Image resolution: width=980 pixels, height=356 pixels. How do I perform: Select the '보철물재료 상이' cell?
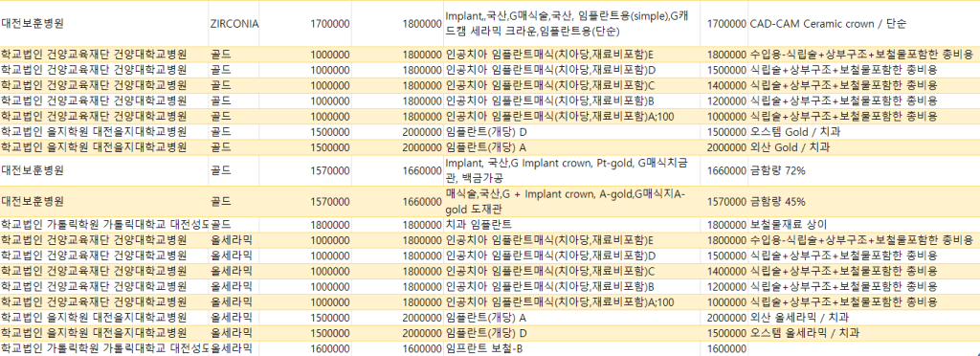click(863, 224)
